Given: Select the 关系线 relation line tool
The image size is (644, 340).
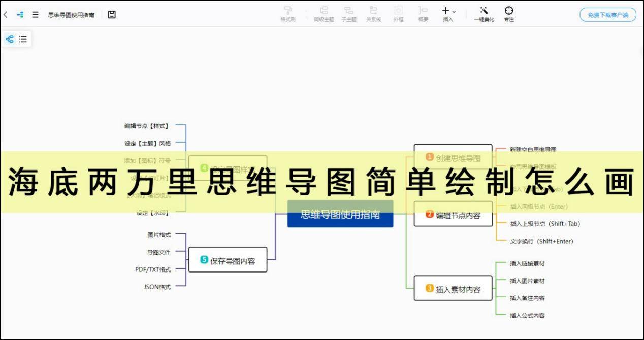Looking at the screenshot, I should [x=373, y=14].
